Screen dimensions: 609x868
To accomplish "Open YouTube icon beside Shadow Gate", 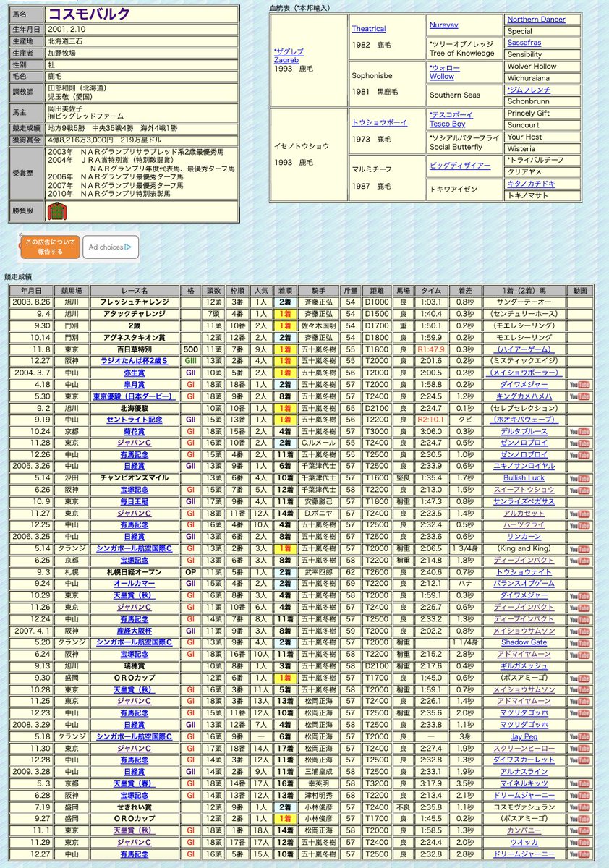I will pos(579,642).
